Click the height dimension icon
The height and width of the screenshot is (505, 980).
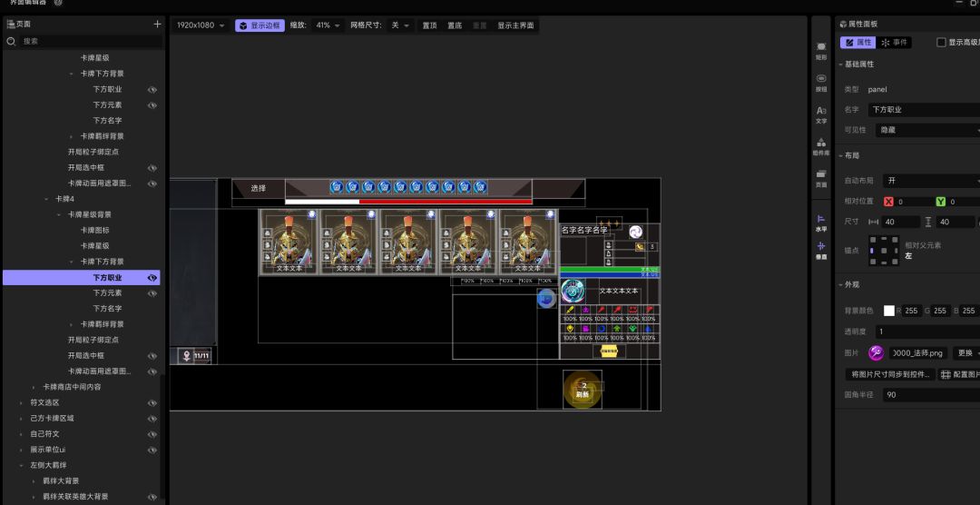coord(928,223)
